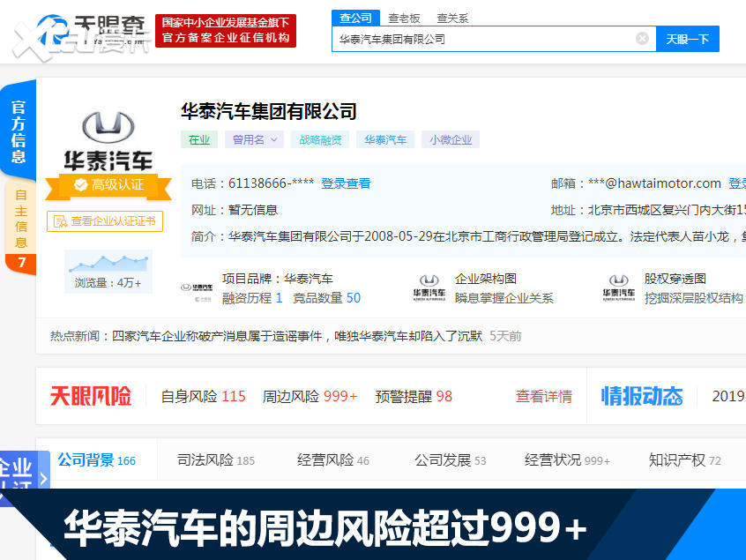Open the 企业架构图 organization chart icon

click(x=429, y=284)
